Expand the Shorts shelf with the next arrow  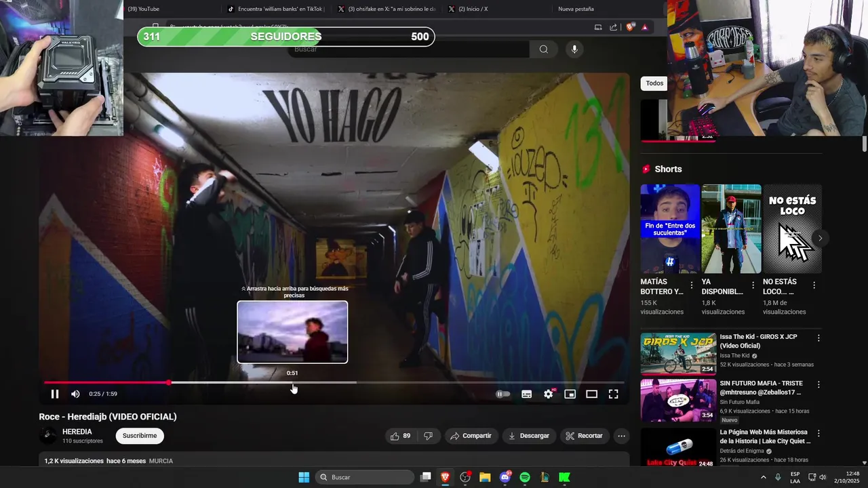[x=820, y=238]
